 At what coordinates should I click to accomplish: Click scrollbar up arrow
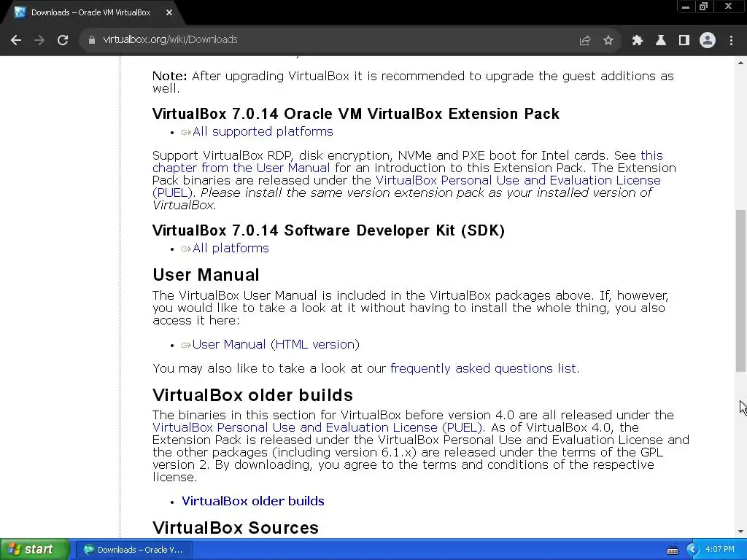(741, 62)
